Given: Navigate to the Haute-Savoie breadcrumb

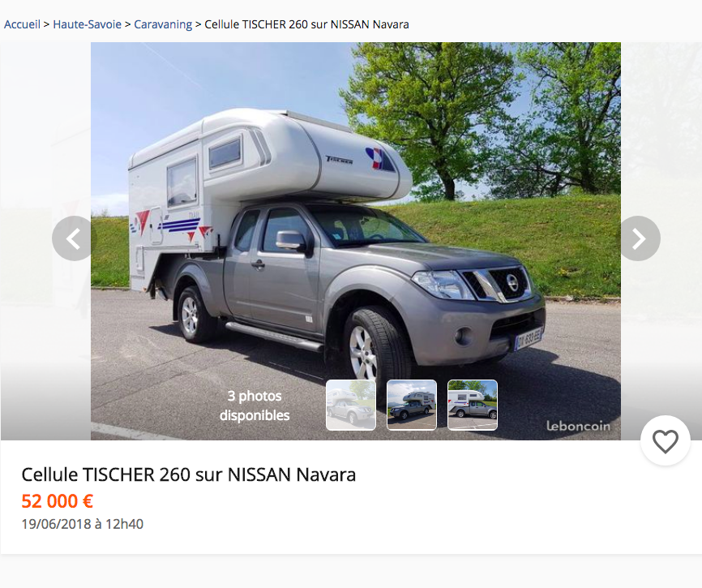Looking at the screenshot, I should pos(88,24).
